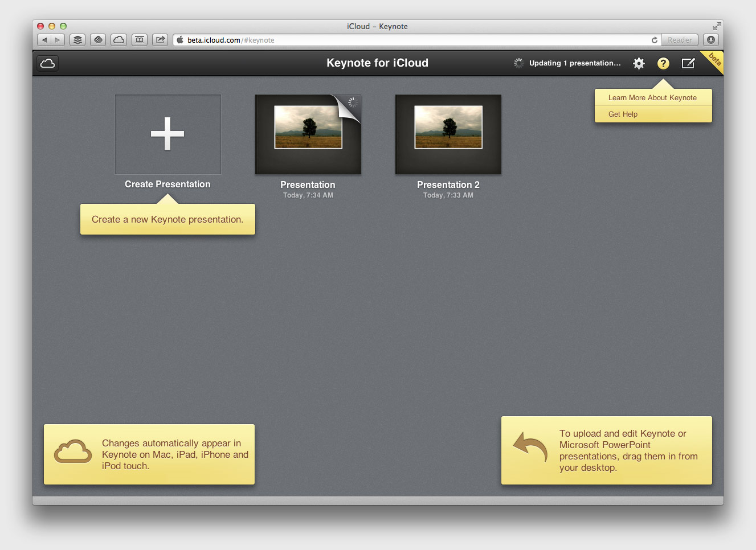This screenshot has width=756, height=550.
Task: Click the Presentation title text
Action: pyautogui.click(x=308, y=184)
